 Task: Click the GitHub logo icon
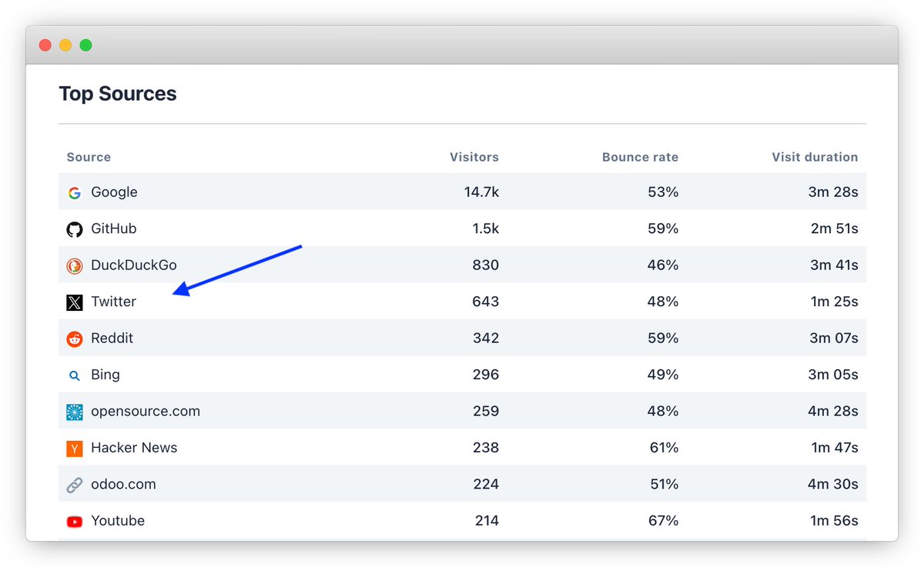pyautogui.click(x=74, y=228)
